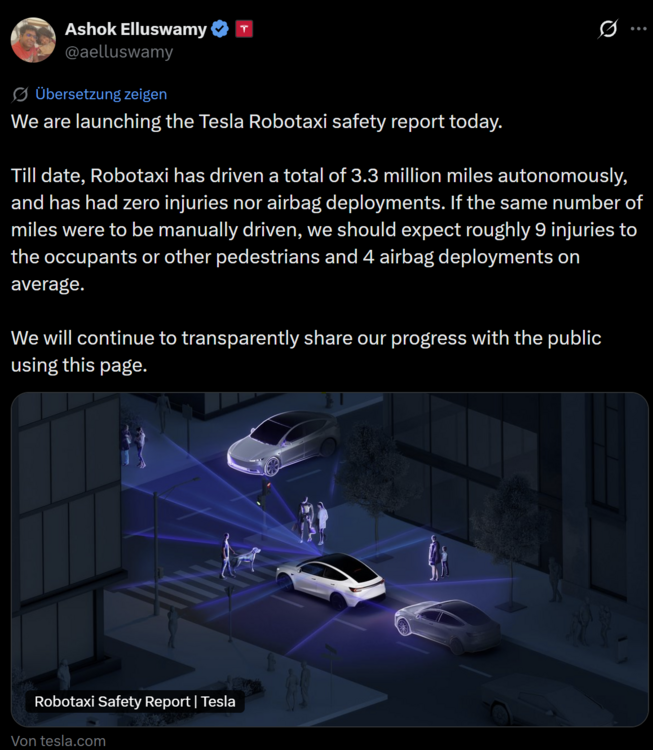
Task: Click the white Tesla car in the preview's center
Action: 331,580
